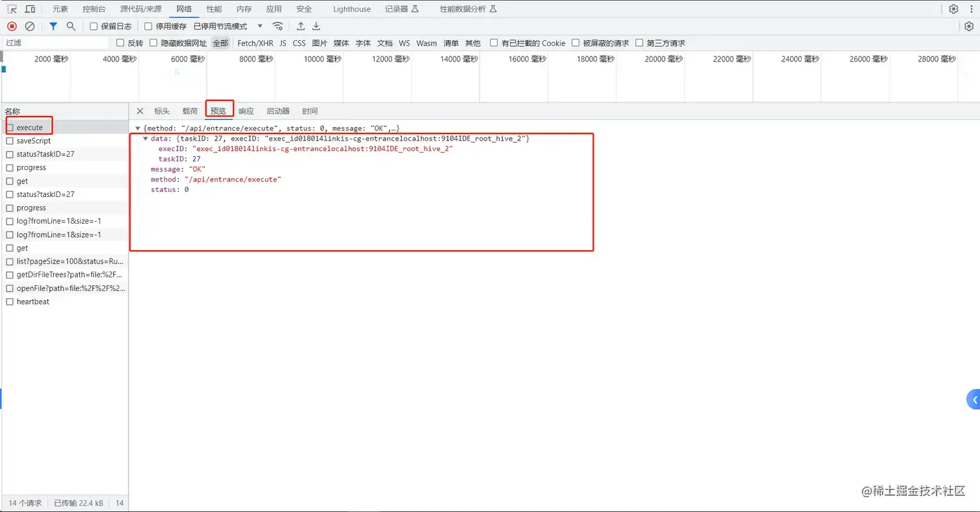980x512 pixels.
Task: Toggle the disable cache checkbox (停用缓存)
Action: click(x=148, y=27)
